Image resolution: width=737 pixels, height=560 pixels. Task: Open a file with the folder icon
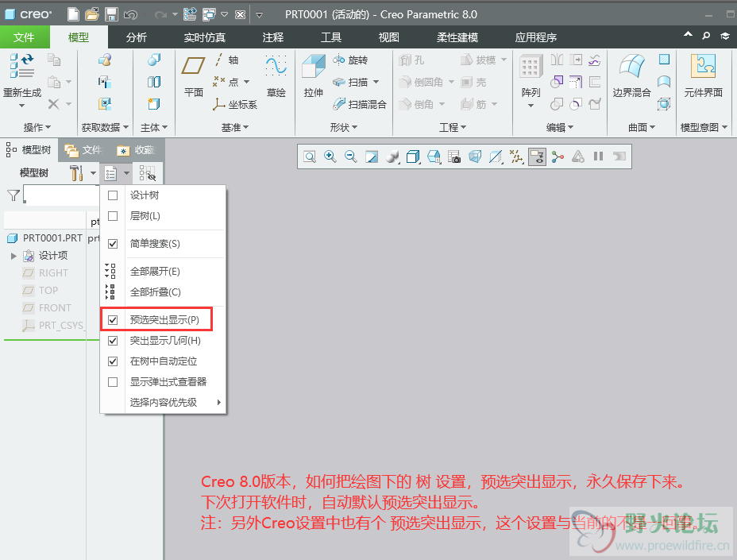click(92, 14)
